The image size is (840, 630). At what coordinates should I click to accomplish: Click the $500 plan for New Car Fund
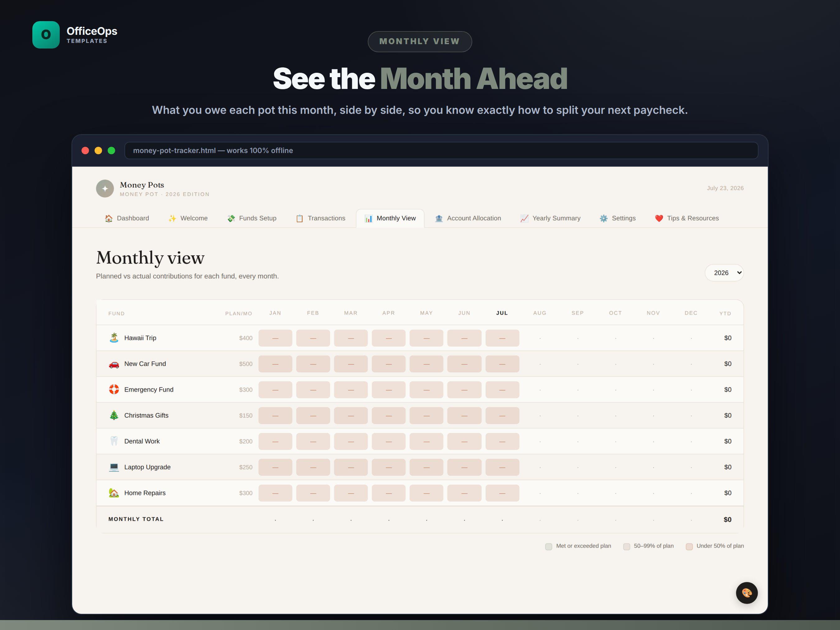(x=246, y=364)
